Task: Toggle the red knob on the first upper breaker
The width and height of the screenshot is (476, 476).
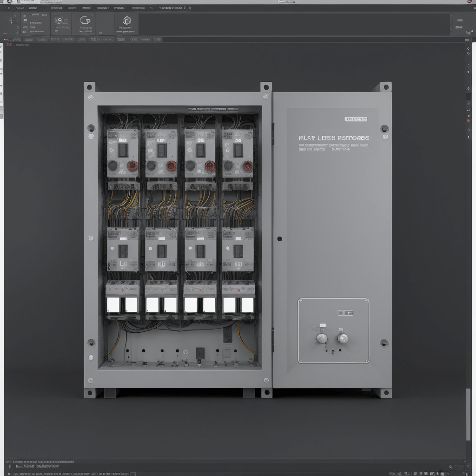Action: (132, 166)
